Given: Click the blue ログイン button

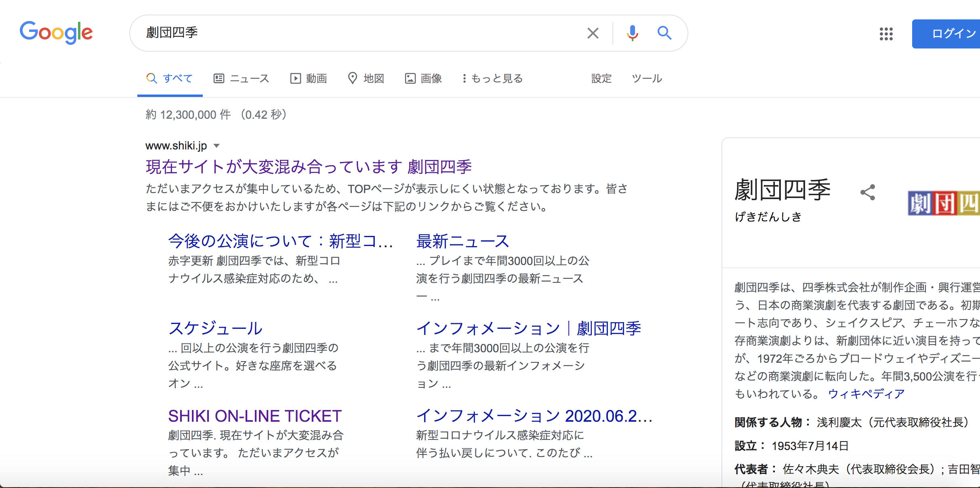Looking at the screenshot, I should coord(949,34).
